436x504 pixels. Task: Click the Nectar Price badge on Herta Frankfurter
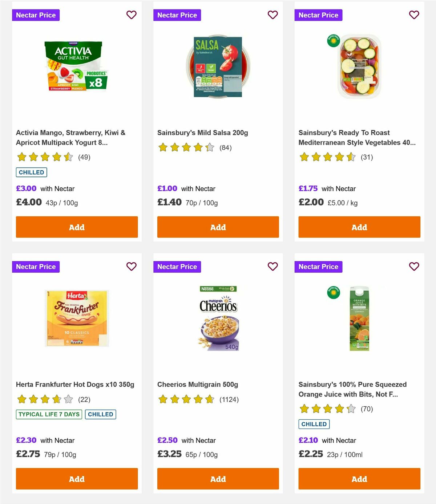click(x=36, y=267)
